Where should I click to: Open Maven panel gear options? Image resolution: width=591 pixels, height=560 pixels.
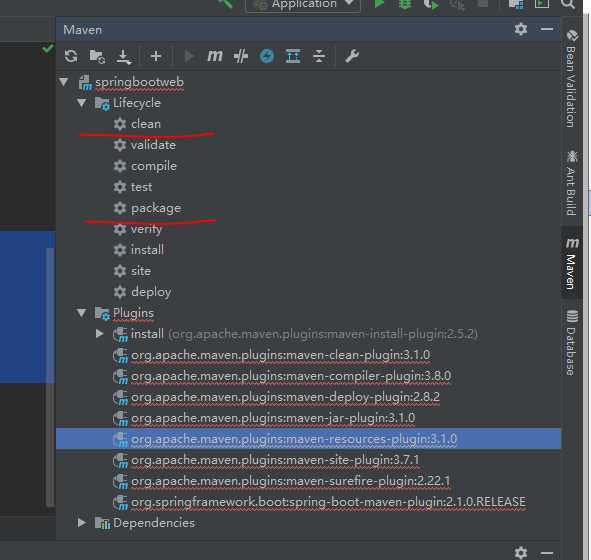pos(521,29)
